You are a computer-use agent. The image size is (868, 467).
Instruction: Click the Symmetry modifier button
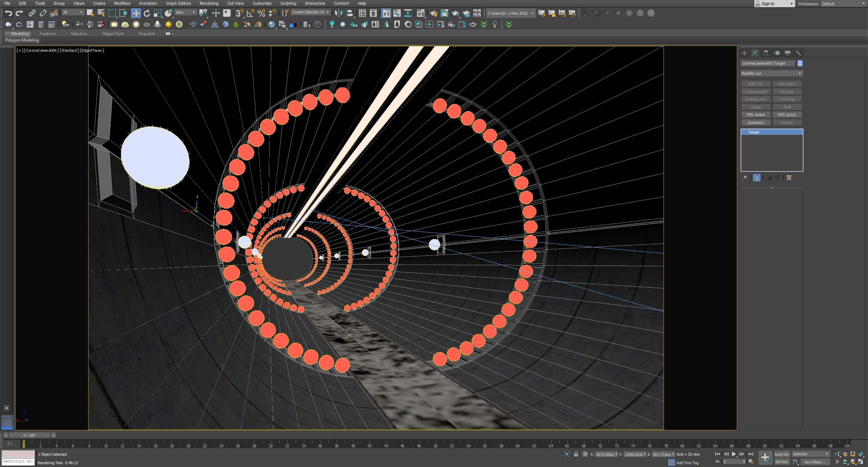pos(755,123)
